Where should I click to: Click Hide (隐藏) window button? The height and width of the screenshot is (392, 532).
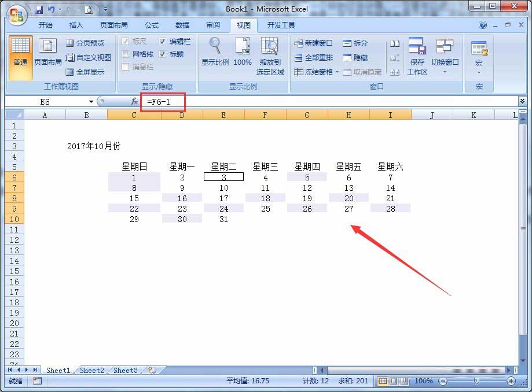tap(355, 58)
